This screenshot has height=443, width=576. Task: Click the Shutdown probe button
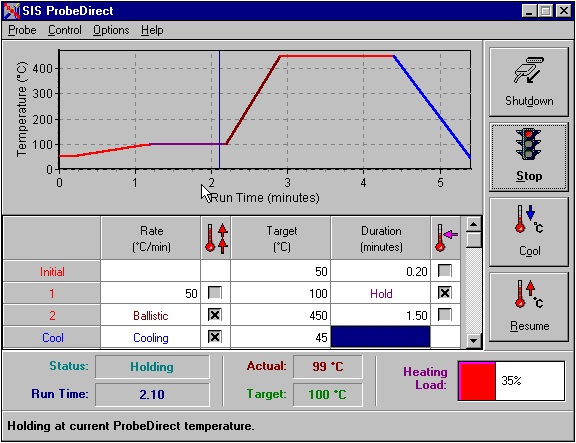(529, 82)
